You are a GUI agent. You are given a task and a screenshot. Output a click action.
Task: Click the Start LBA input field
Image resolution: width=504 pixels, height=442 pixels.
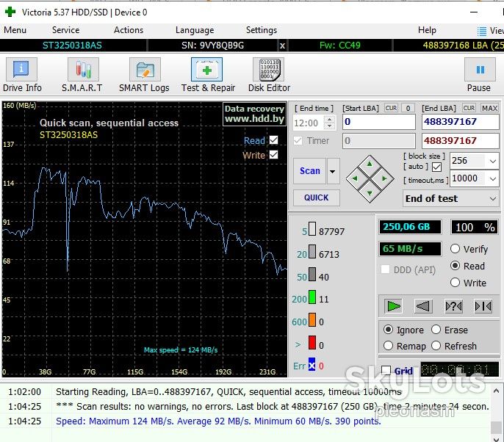coord(378,122)
